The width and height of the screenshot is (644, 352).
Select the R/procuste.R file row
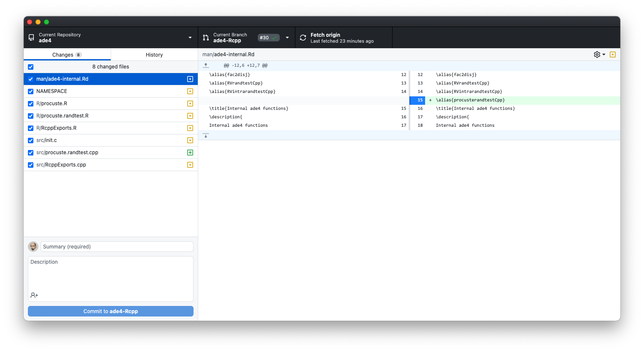111,104
